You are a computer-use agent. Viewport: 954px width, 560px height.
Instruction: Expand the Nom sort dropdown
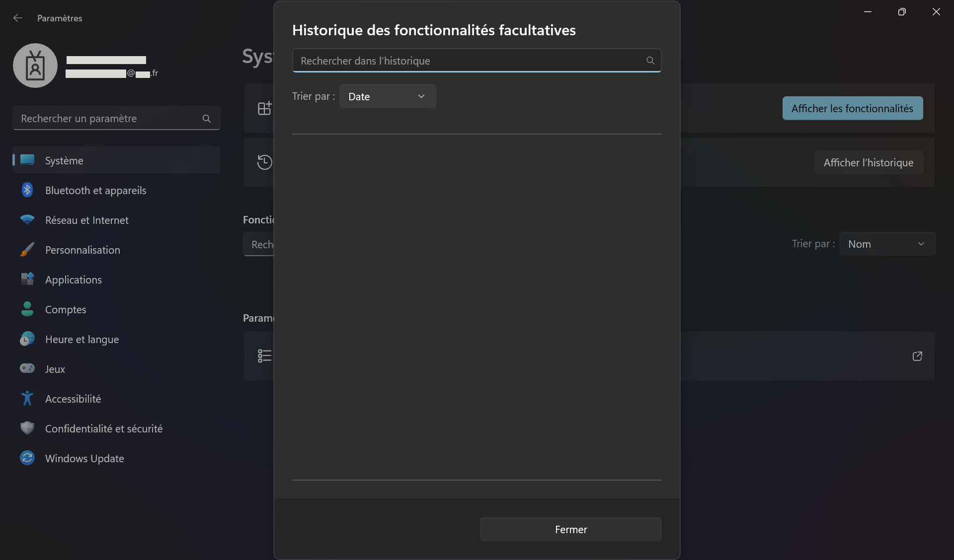pyautogui.click(x=887, y=244)
